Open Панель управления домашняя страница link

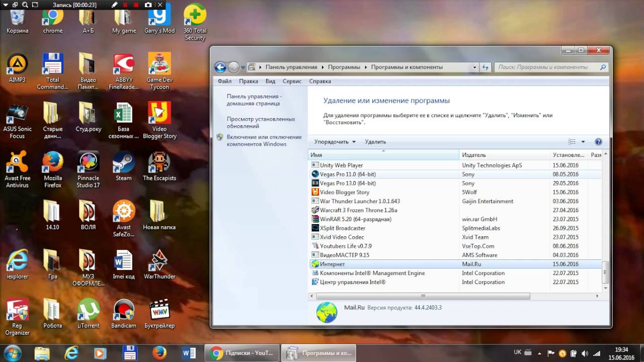tap(254, 100)
